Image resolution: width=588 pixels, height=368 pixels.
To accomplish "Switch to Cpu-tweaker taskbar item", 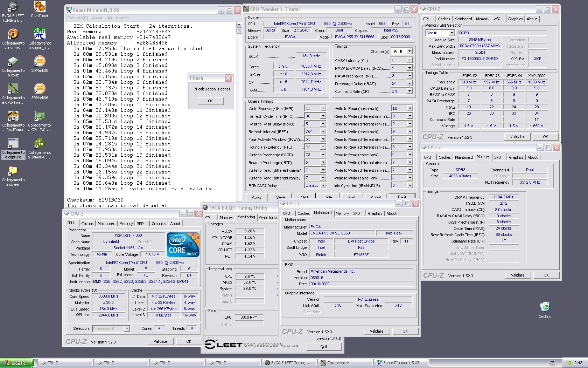I will (x=345, y=363).
